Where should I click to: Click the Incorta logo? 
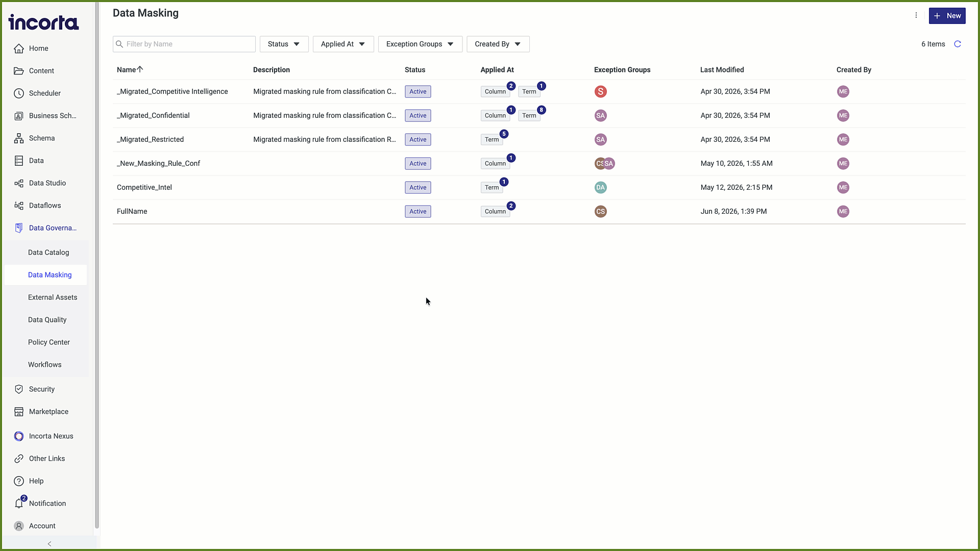(x=43, y=22)
